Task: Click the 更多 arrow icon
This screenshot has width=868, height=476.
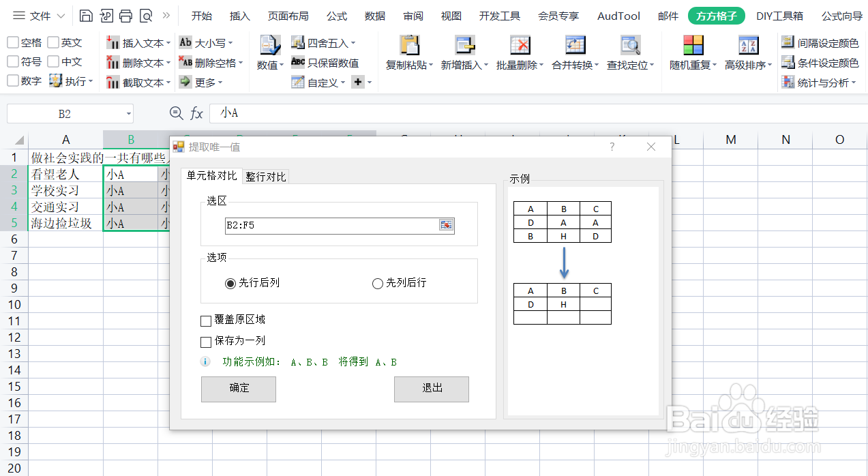Action: point(185,82)
